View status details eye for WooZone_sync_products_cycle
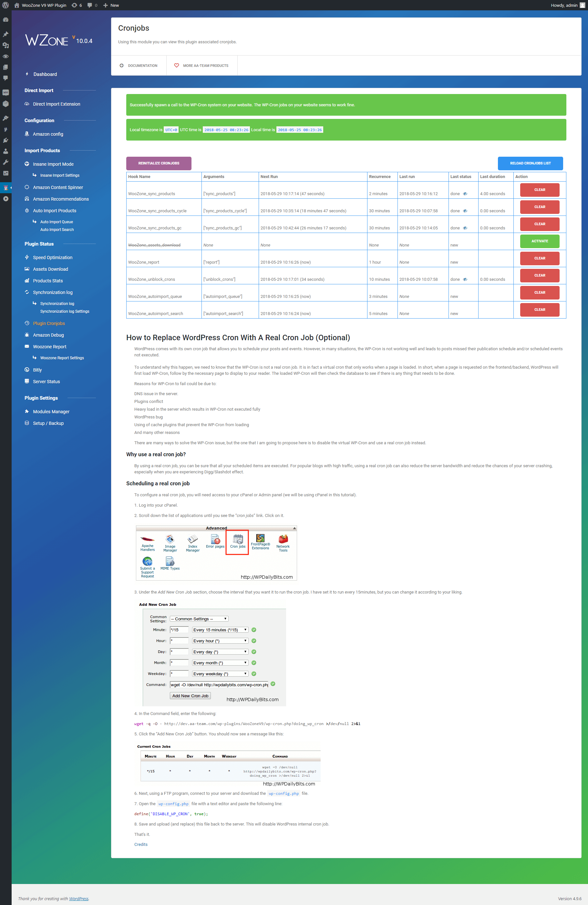 (465, 211)
